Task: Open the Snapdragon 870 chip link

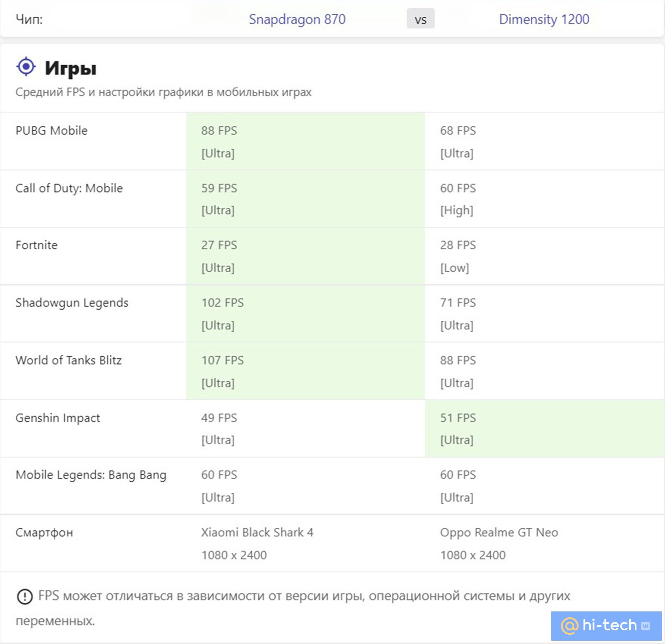Action: 297,19
